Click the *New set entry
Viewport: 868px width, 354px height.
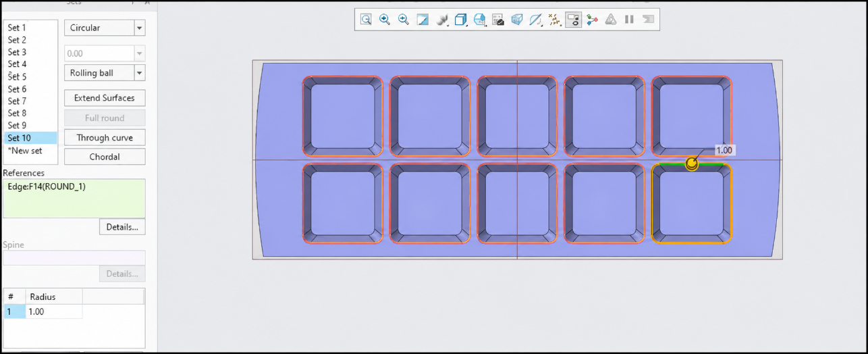click(x=30, y=151)
